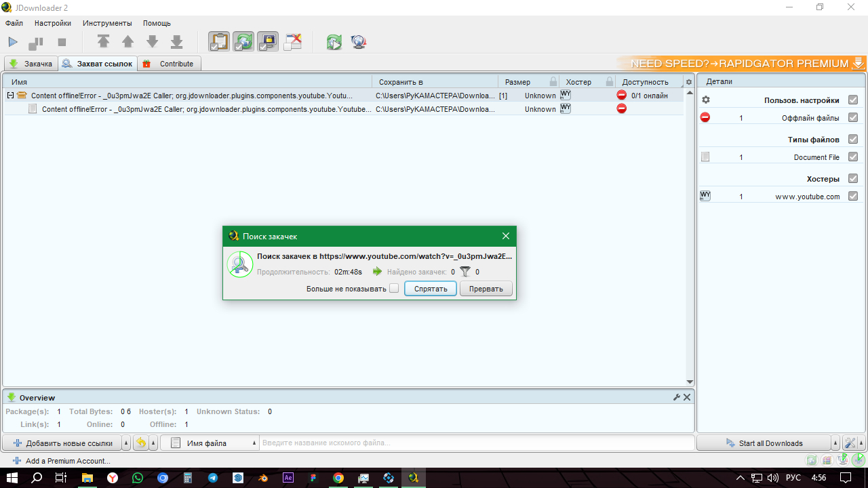The image size is (868, 488).
Task: Sort the list by Имя column
Action: pos(189,82)
